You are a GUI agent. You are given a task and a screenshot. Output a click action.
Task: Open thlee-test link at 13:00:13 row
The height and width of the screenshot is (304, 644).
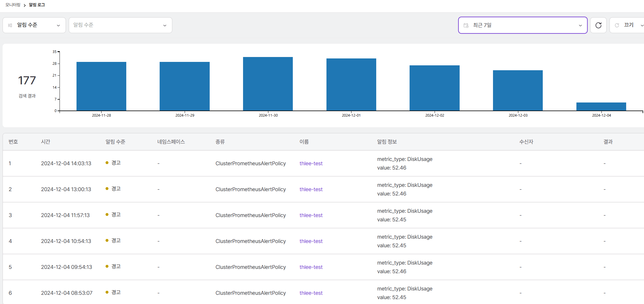(x=311, y=189)
